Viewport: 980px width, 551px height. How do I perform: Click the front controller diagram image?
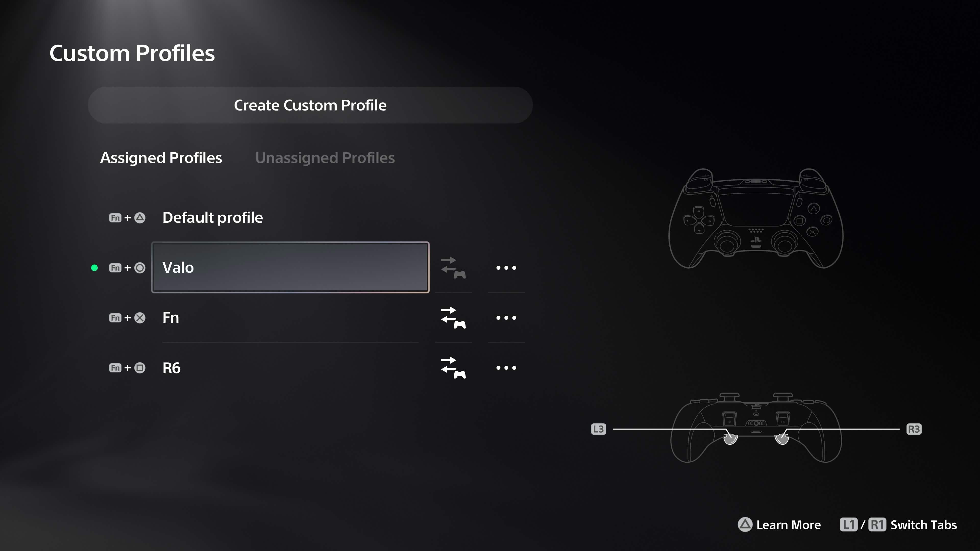[x=756, y=218]
